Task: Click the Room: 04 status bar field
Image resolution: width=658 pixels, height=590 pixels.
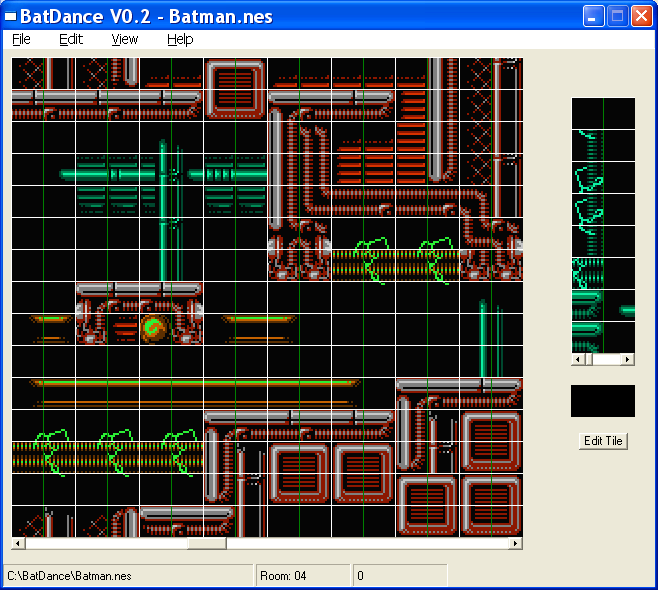Action: click(x=302, y=576)
